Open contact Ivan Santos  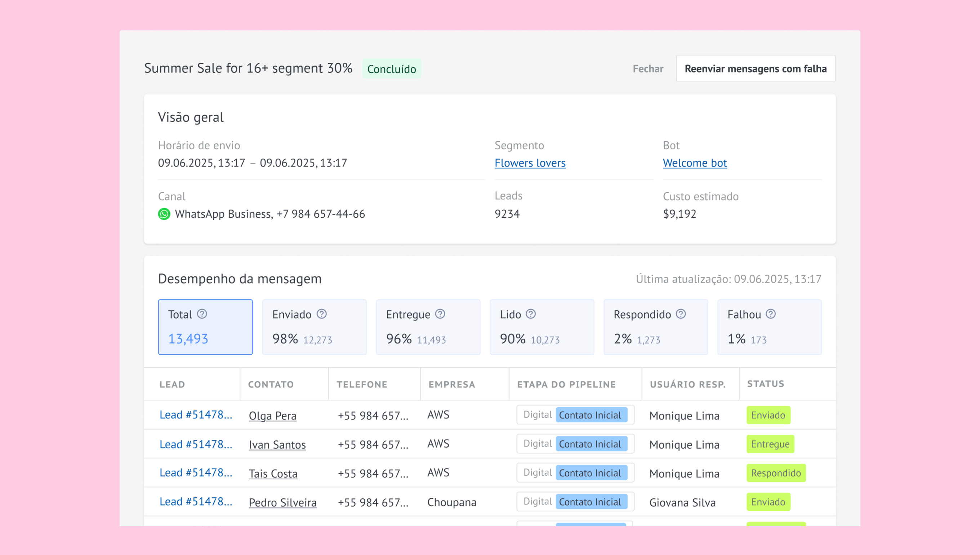click(x=277, y=444)
